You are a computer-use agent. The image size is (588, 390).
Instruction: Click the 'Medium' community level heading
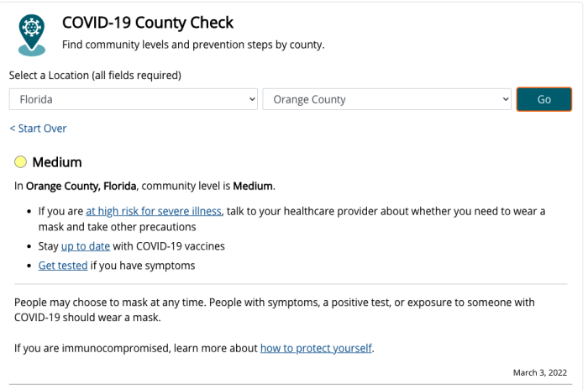tap(57, 162)
